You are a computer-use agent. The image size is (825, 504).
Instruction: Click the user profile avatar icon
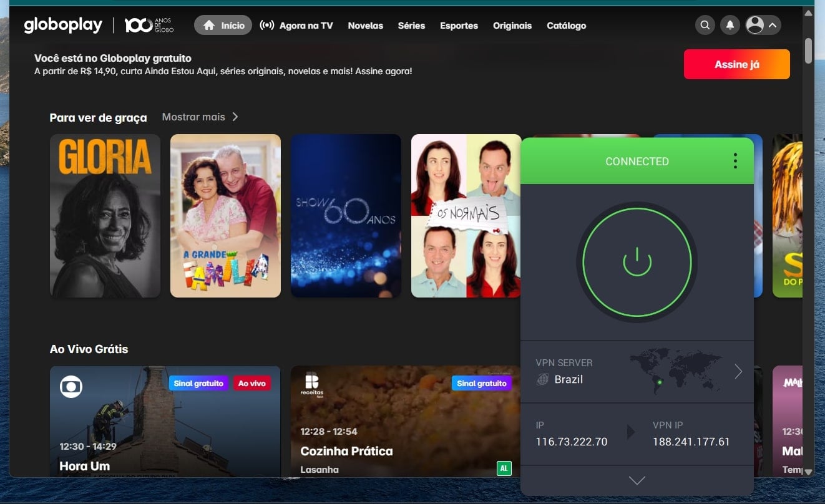(756, 25)
